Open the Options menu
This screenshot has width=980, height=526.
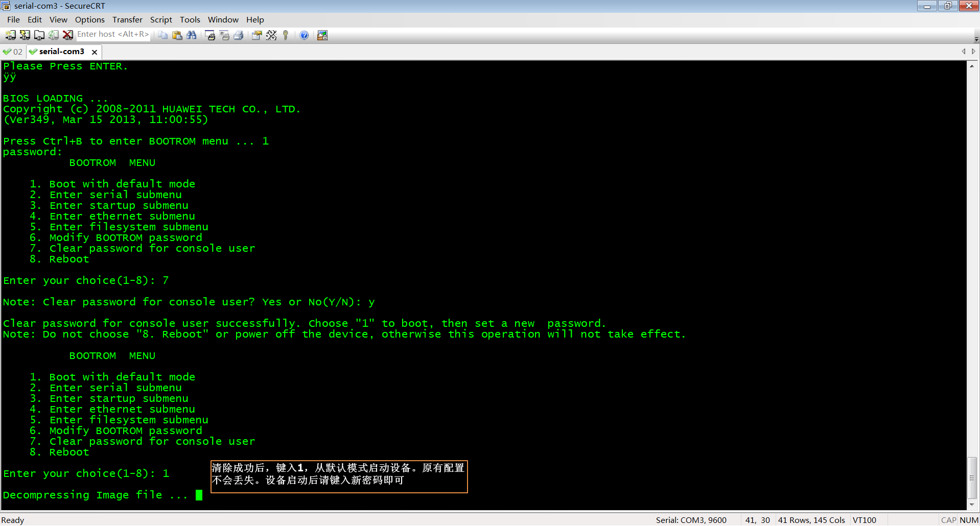click(x=89, y=19)
